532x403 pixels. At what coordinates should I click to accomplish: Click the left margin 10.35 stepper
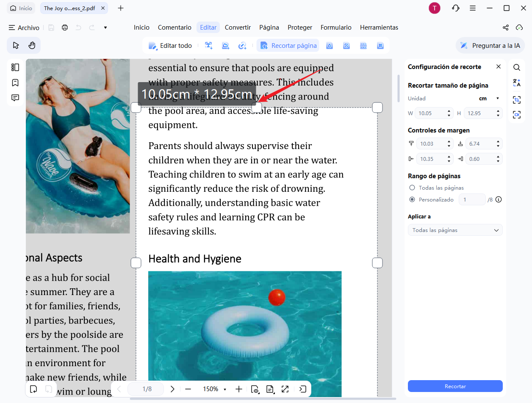[449, 159]
